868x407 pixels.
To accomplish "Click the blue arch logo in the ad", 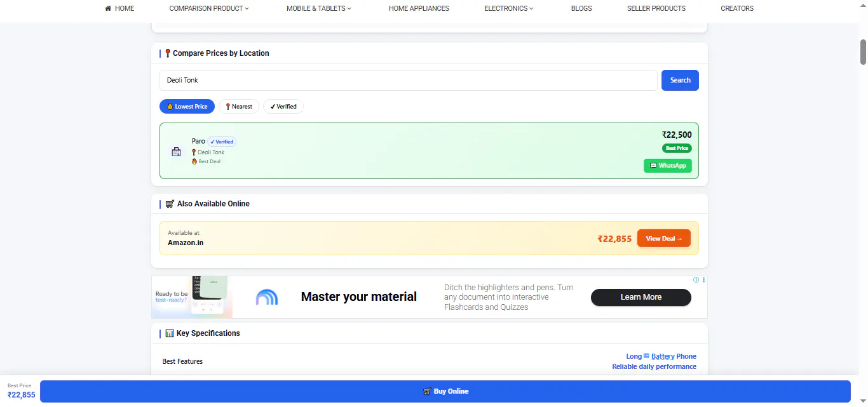I will pyautogui.click(x=267, y=297).
